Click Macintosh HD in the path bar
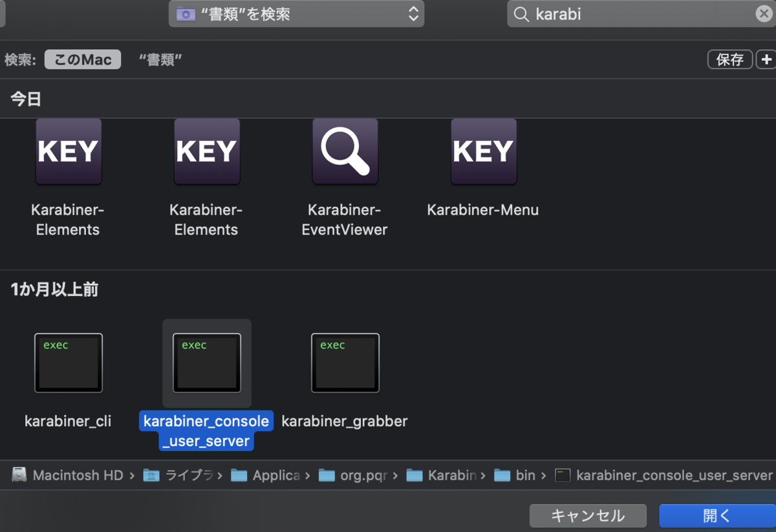This screenshot has height=532, width=776. tap(68, 475)
